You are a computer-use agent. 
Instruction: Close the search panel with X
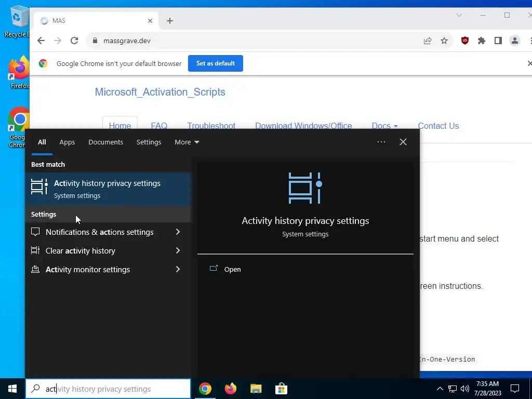(x=403, y=142)
